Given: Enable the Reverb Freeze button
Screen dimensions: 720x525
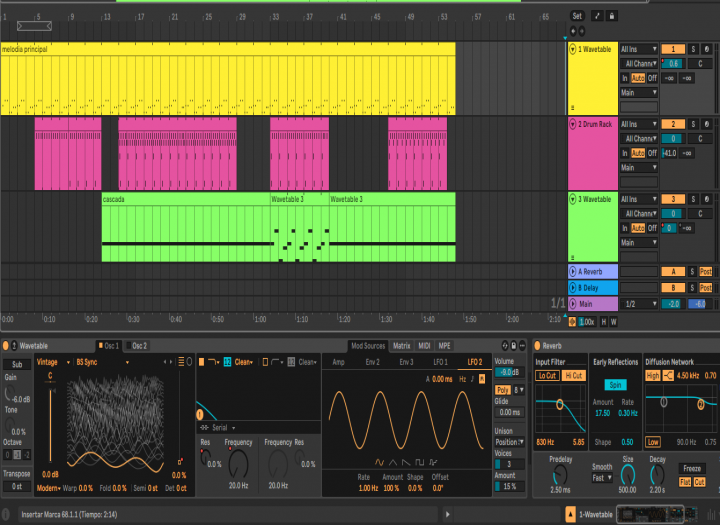Looking at the screenshot, I should [x=691, y=467].
